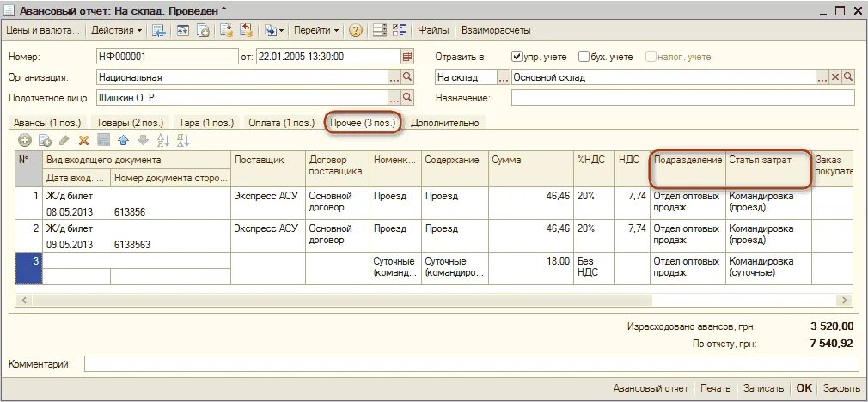Screen dimensions: 868x402
Task: Add a new row with the plus icon
Action: (x=25, y=141)
